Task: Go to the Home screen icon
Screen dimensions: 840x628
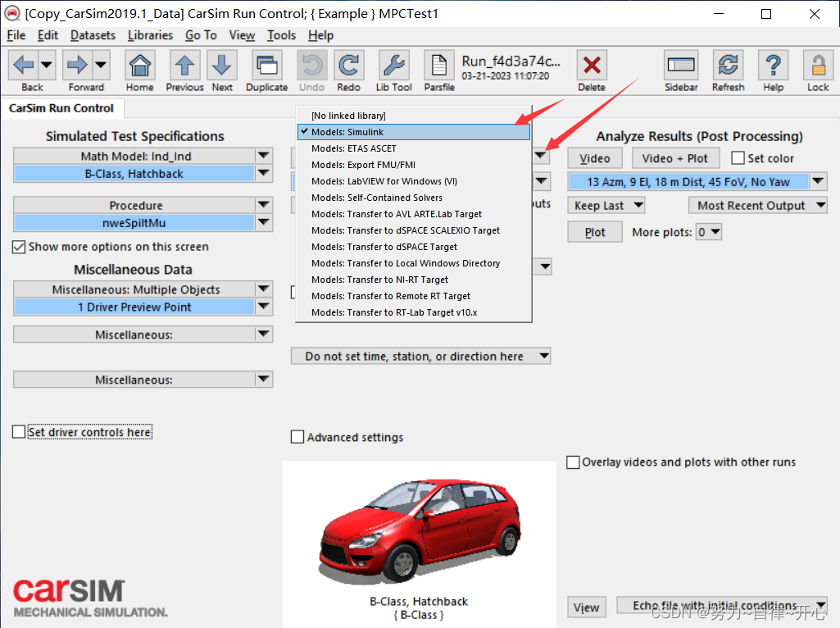Action: pos(140,66)
